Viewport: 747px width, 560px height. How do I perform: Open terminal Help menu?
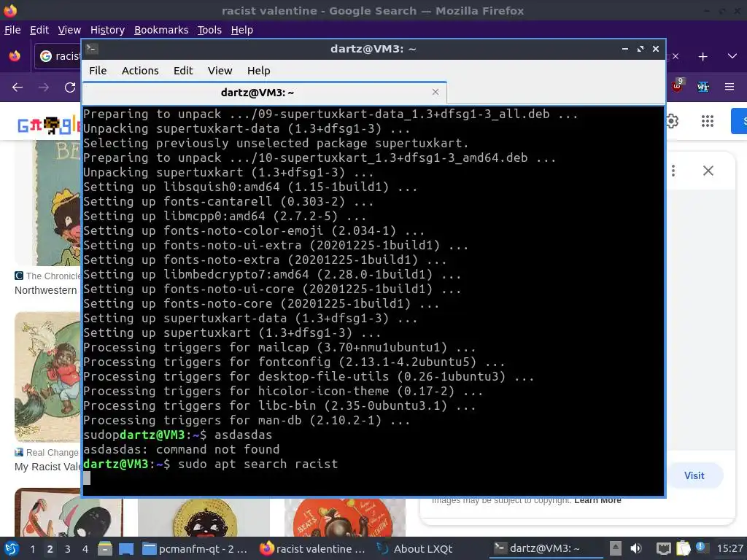(259, 71)
